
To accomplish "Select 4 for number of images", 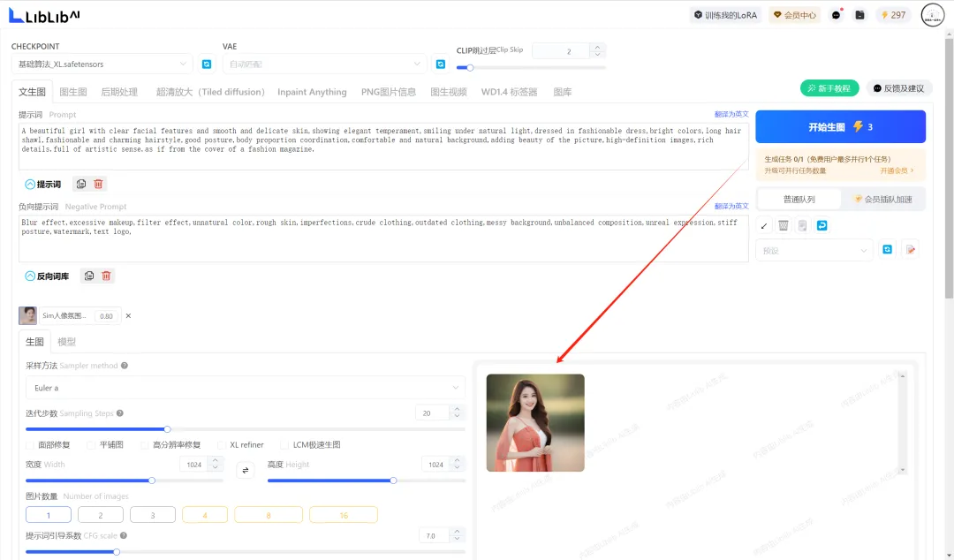I will [x=205, y=515].
